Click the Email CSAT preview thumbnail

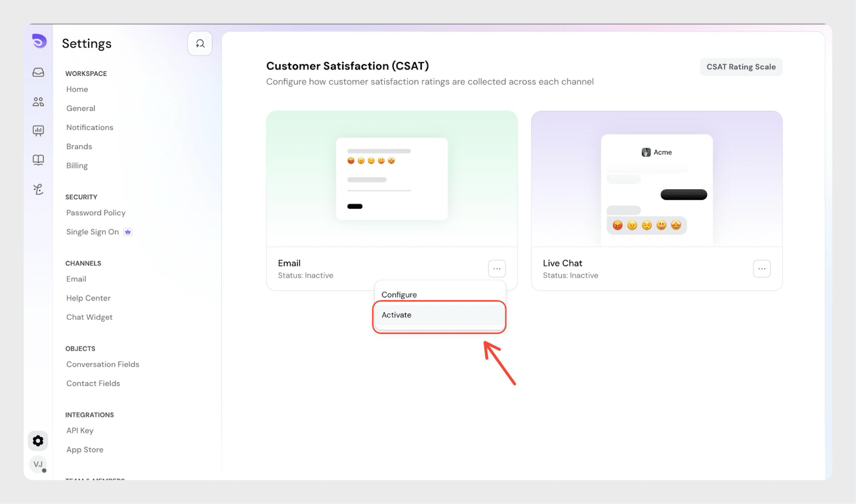(392, 179)
